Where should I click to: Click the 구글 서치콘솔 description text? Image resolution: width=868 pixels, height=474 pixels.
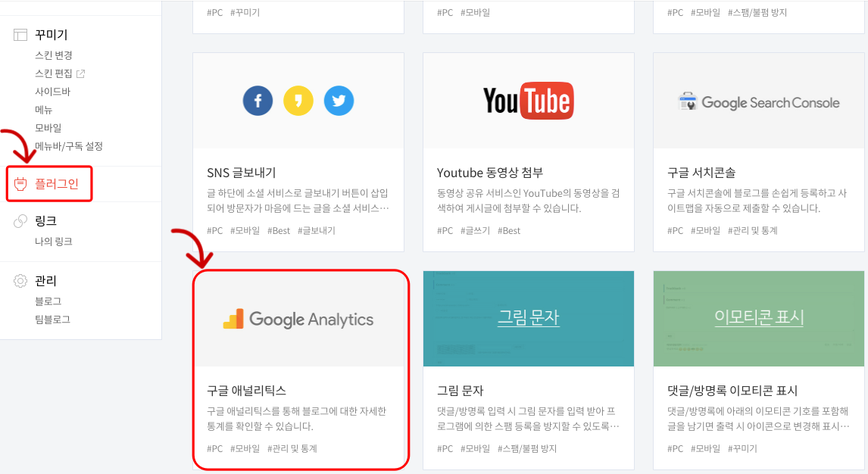757,201
